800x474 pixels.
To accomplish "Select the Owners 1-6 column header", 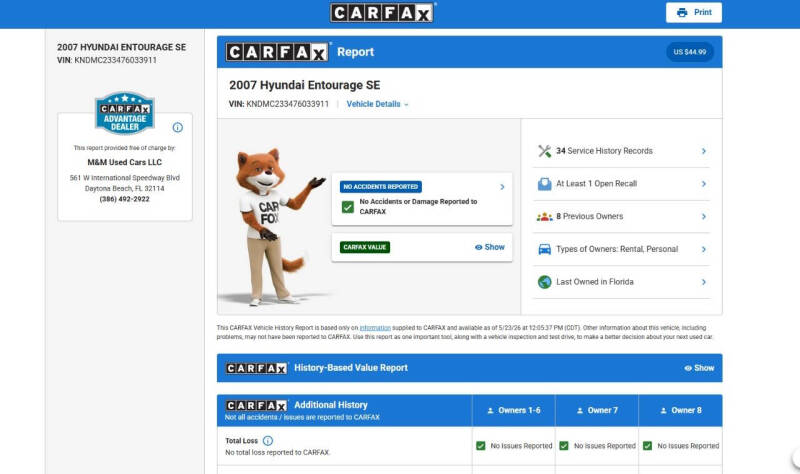I will coord(514,410).
